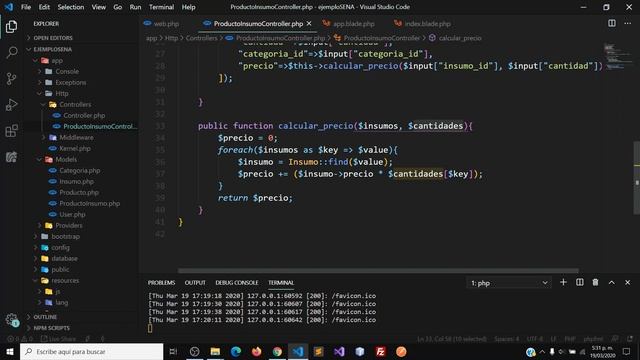Viewport: 640px width, 360px height.
Task: Open the Help menu
Action: point(188,7)
